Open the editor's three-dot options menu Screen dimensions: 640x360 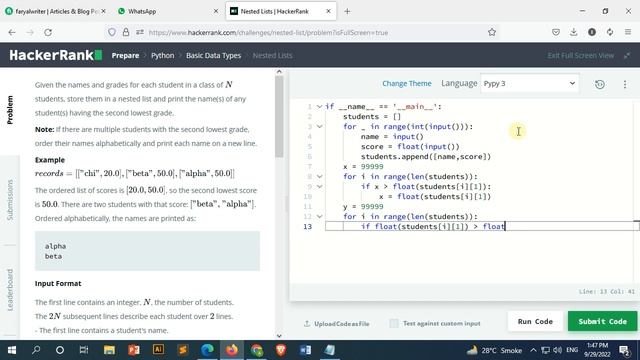point(624,84)
